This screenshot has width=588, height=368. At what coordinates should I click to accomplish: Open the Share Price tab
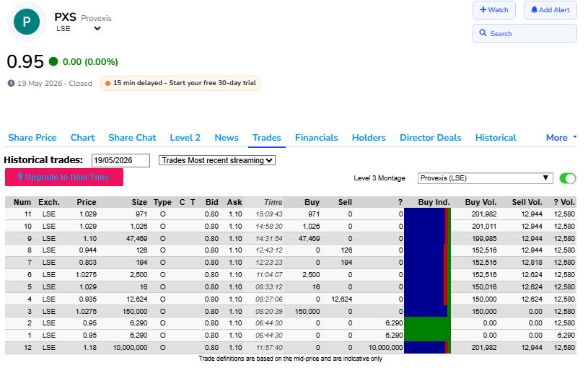click(x=32, y=138)
